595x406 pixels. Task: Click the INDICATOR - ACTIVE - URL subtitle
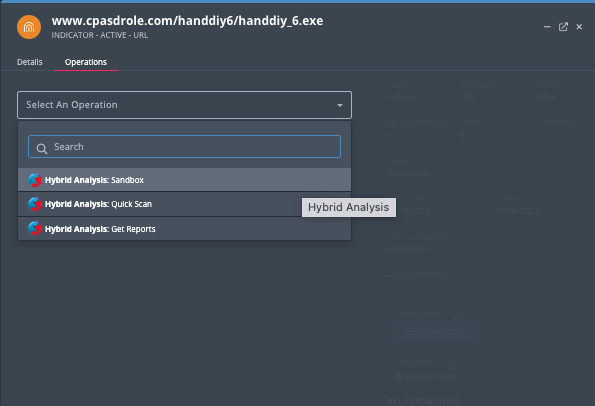pyautogui.click(x=100, y=35)
